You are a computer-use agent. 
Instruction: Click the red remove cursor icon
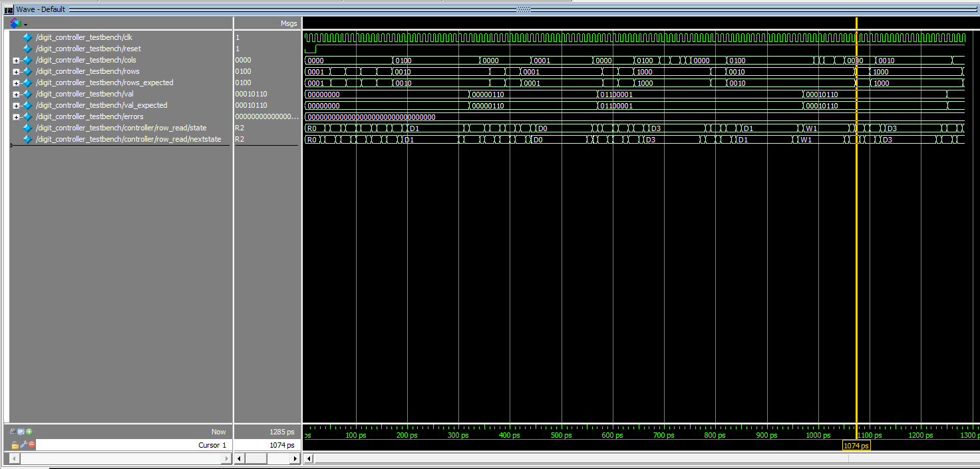(x=31, y=445)
